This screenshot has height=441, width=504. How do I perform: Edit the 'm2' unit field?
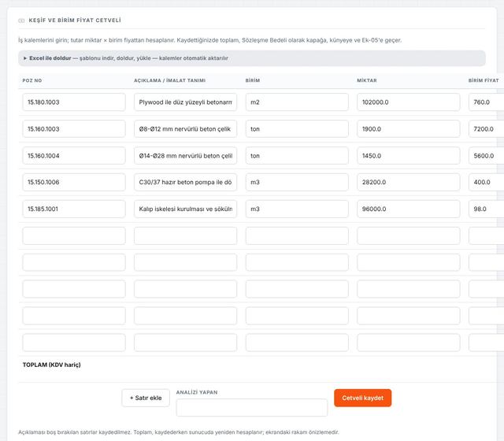click(x=297, y=102)
